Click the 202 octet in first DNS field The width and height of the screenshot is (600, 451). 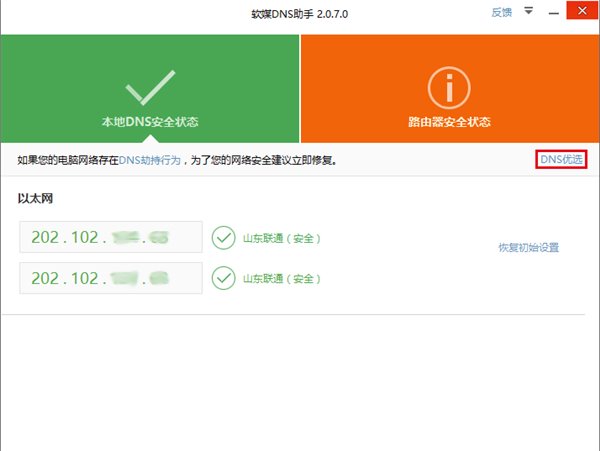tap(46, 239)
